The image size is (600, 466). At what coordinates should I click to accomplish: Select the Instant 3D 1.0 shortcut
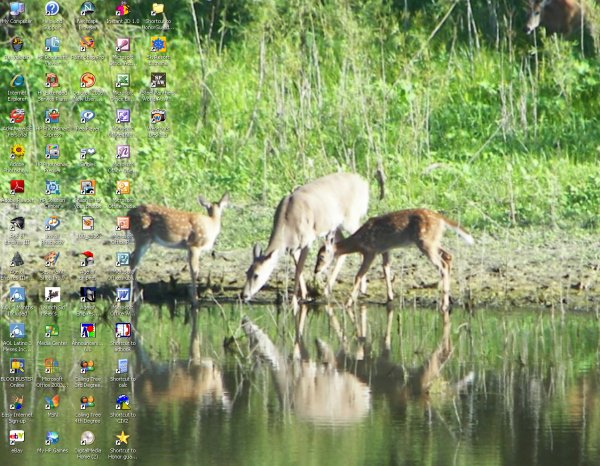click(122, 10)
